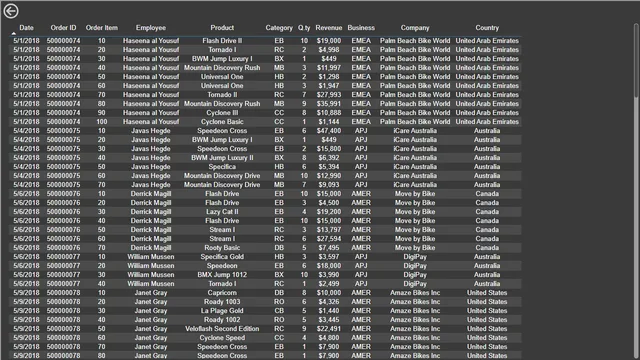Click the $4,998 revenue cell
Image resolution: width=640 pixels, height=360 pixels.
[x=329, y=50]
